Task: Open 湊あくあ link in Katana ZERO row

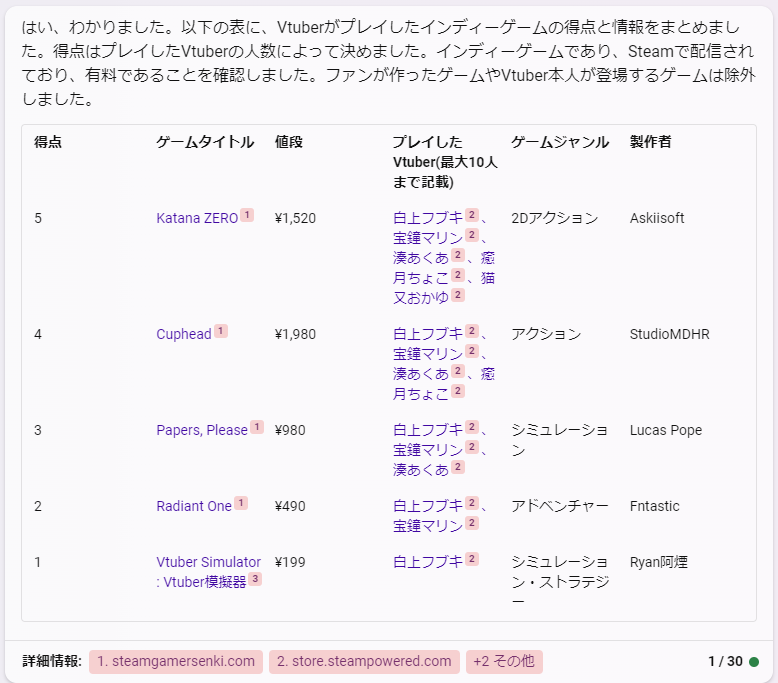Action: tap(421, 258)
